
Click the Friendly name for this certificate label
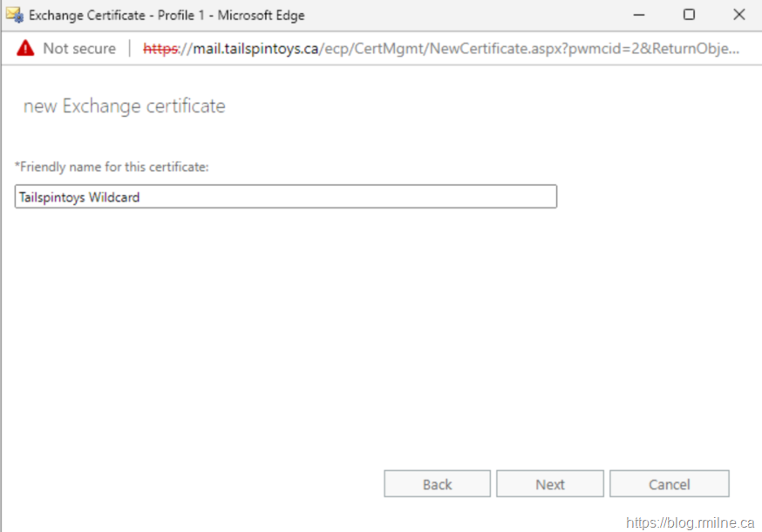tap(112, 167)
